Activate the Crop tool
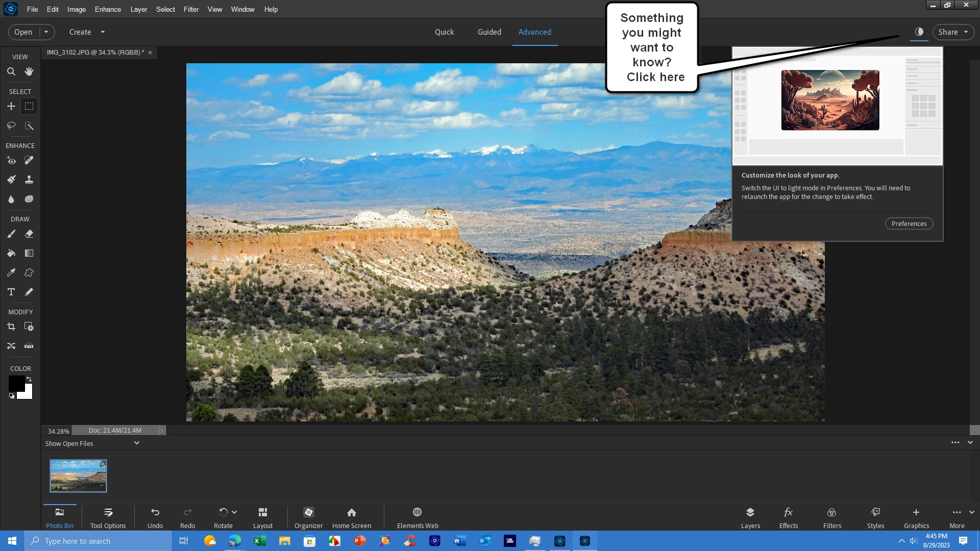 (11, 327)
